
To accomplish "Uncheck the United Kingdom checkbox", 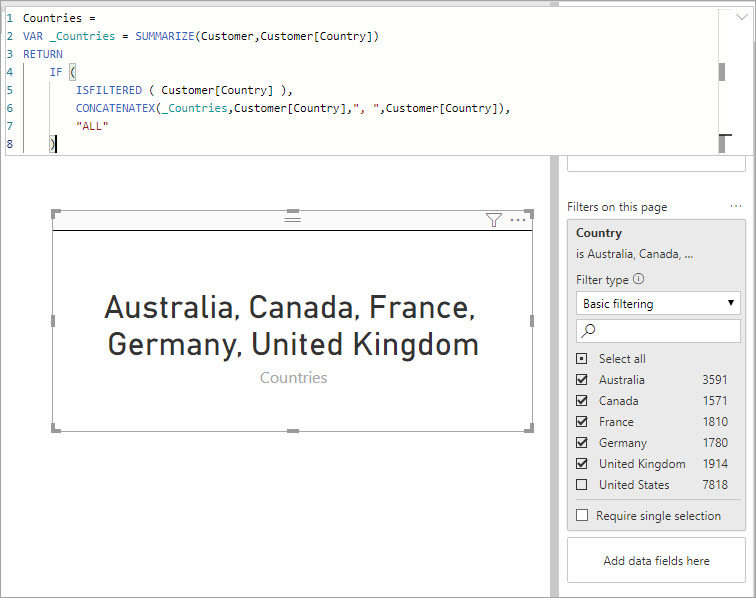I will pyautogui.click(x=582, y=463).
